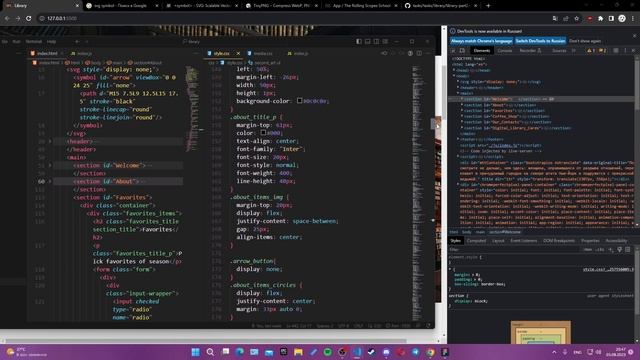Expand section id Favorites in DOM tree
Viewport: 640px width, 360px height.
point(462,111)
